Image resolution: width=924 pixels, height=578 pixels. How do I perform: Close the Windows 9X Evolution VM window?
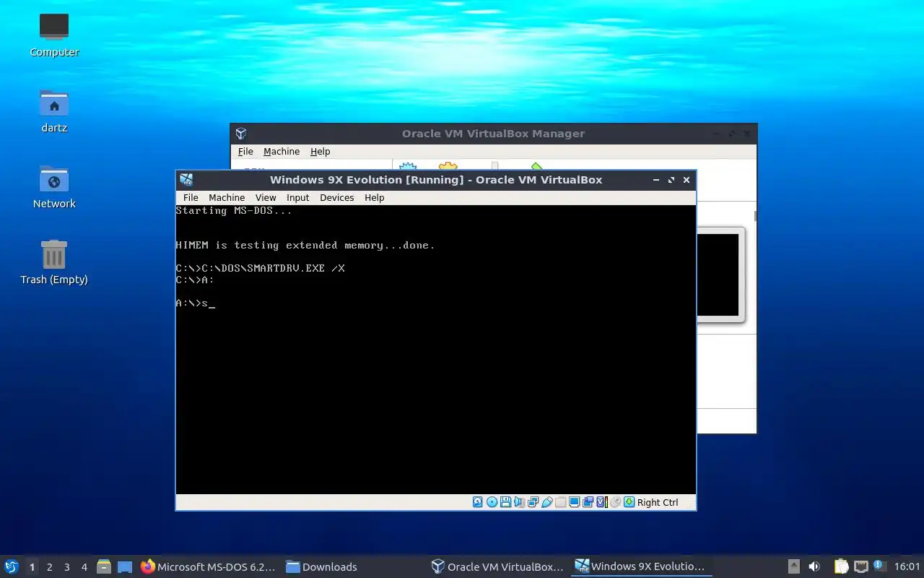(x=687, y=180)
